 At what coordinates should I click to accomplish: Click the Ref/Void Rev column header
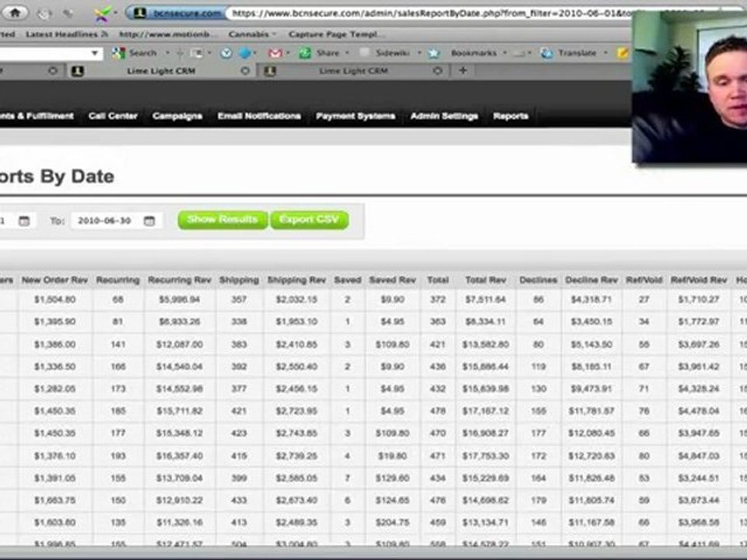(699, 280)
